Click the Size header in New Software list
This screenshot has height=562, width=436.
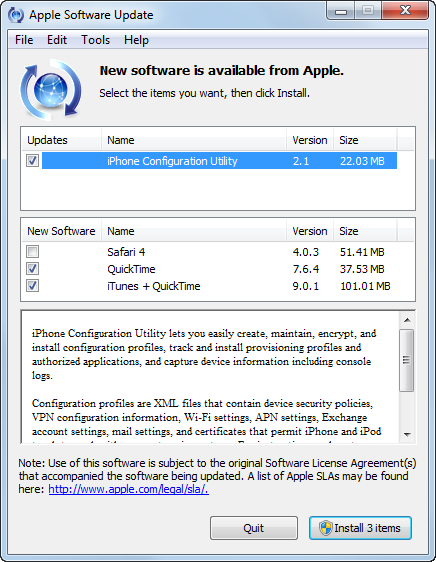tap(365, 231)
